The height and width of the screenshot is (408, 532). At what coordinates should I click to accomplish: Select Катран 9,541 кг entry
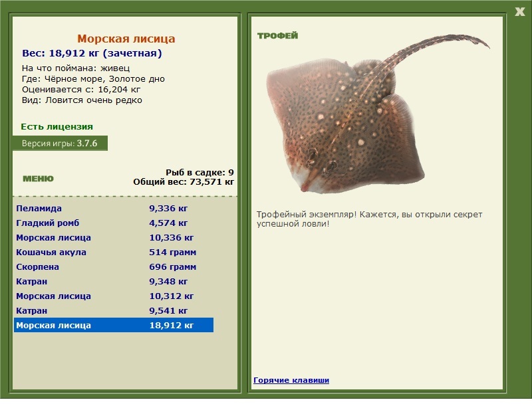point(114,310)
